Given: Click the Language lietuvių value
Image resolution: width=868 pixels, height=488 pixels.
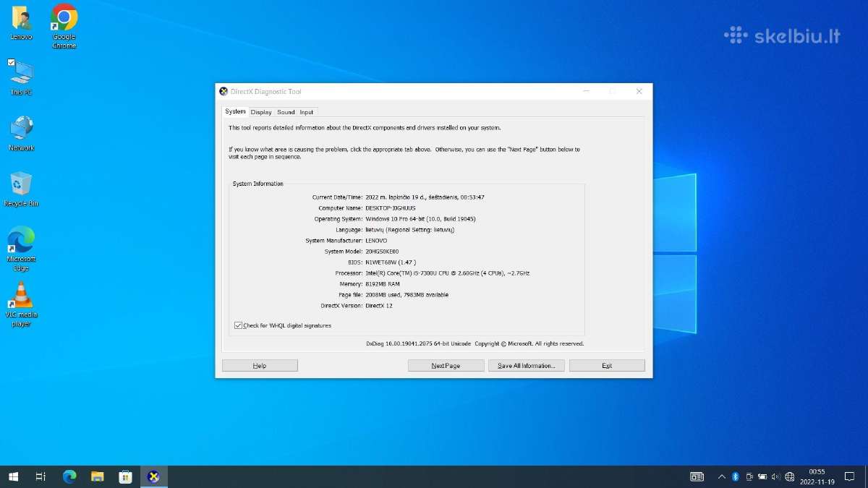Looking at the screenshot, I should pyautogui.click(x=410, y=230).
